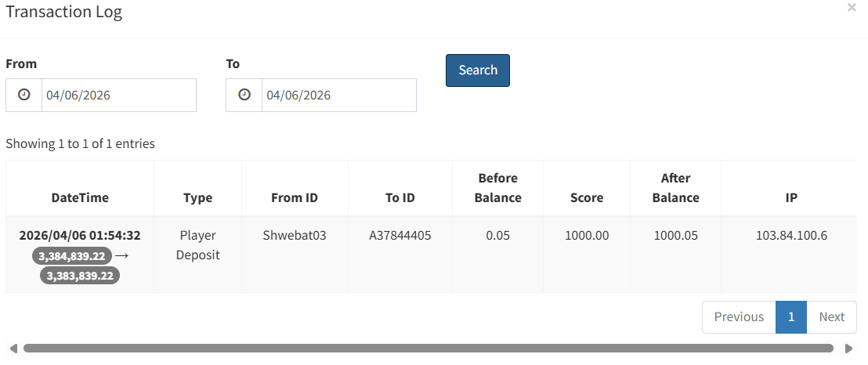Click the clock icon beside To date

point(244,95)
